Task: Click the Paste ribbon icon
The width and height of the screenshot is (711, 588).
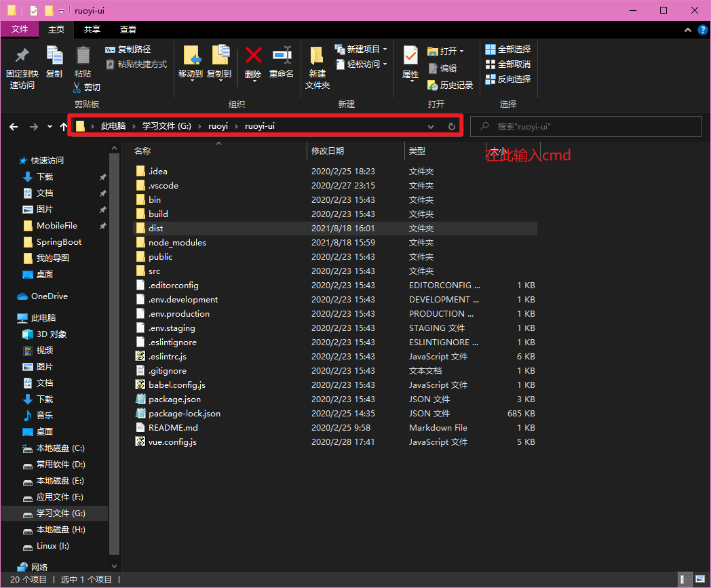Action: point(83,56)
